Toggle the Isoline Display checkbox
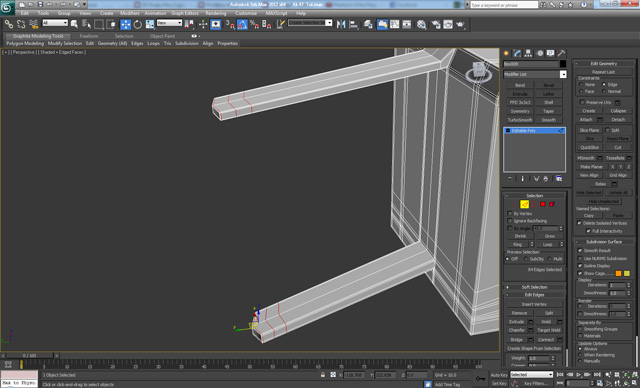 point(580,266)
